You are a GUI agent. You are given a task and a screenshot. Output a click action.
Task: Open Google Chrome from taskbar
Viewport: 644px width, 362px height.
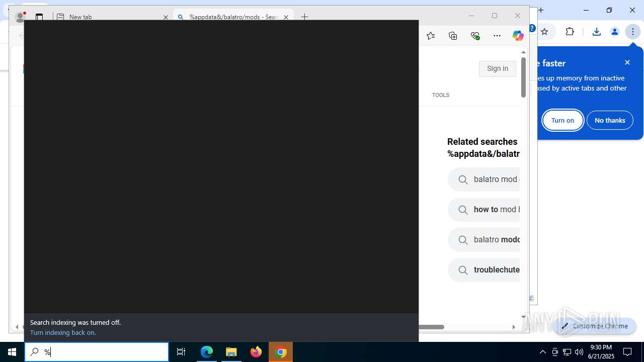pos(281,352)
